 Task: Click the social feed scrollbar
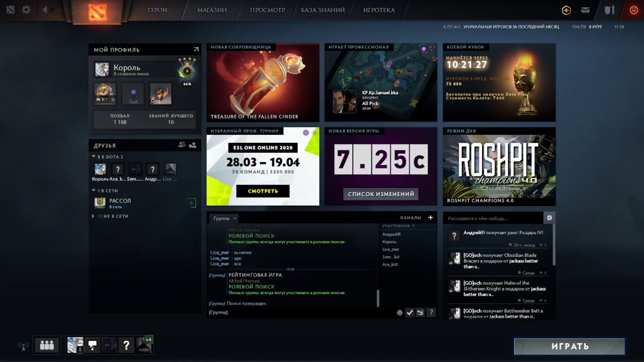tap(553, 245)
